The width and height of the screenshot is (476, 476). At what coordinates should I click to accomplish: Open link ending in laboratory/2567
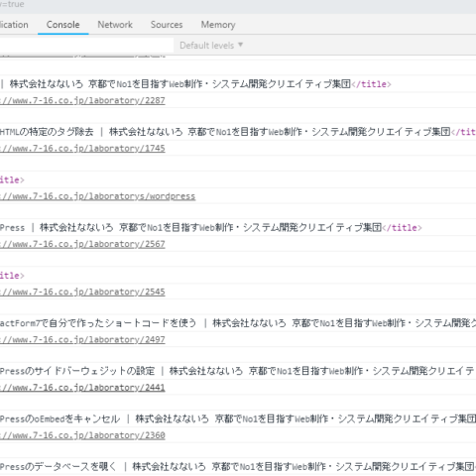(82, 244)
